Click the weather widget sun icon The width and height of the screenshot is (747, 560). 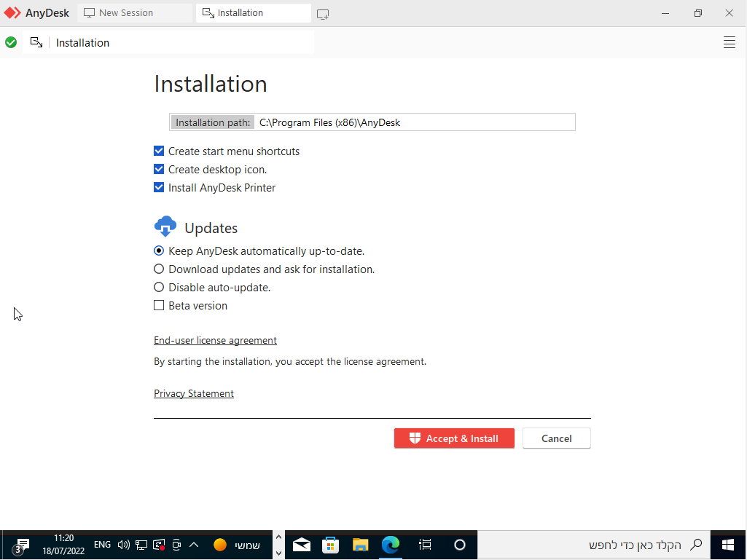(220, 545)
